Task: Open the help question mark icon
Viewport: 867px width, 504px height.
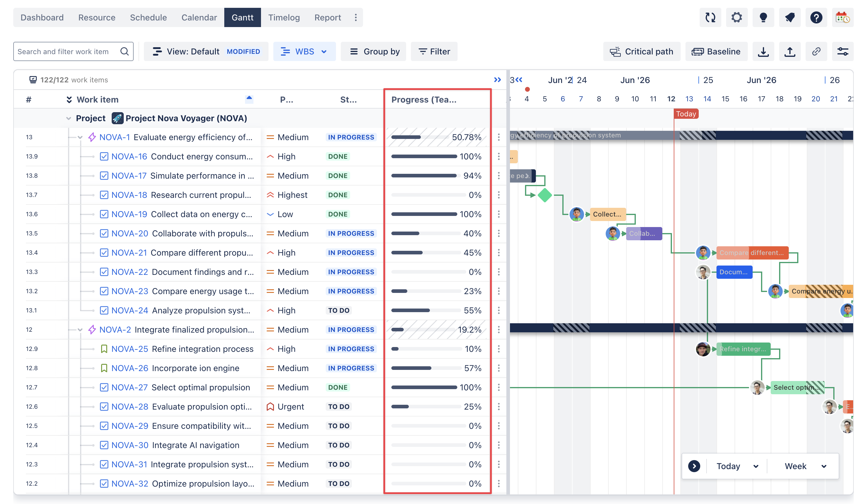Action: [x=816, y=17]
